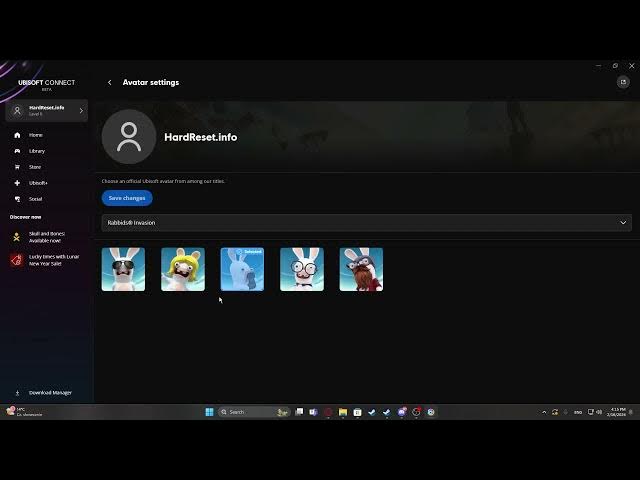Image resolution: width=640 pixels, height=480 pixels.
Task: Click the Download Manager arrow icon
Action: [17, 393]
